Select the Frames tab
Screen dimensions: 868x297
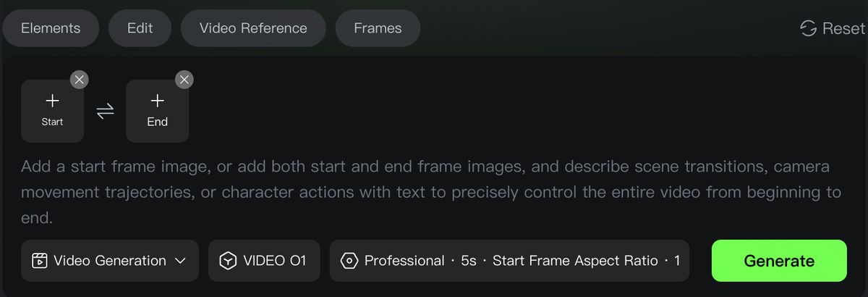(x=378, y=28)
